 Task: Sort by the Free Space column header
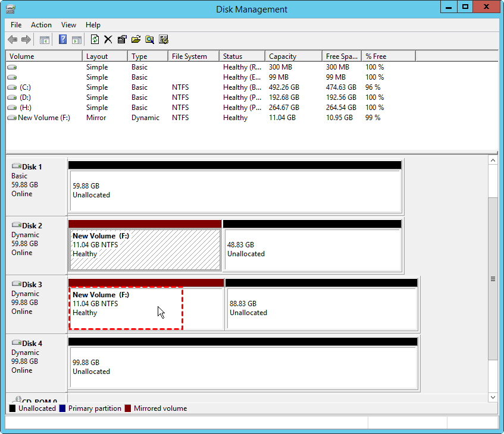342,56
